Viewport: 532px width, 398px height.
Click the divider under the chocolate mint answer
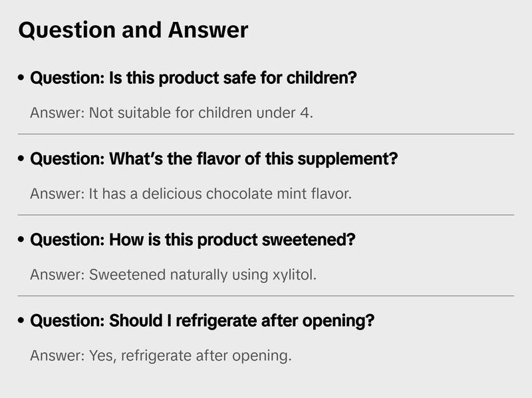pos(266,215)
